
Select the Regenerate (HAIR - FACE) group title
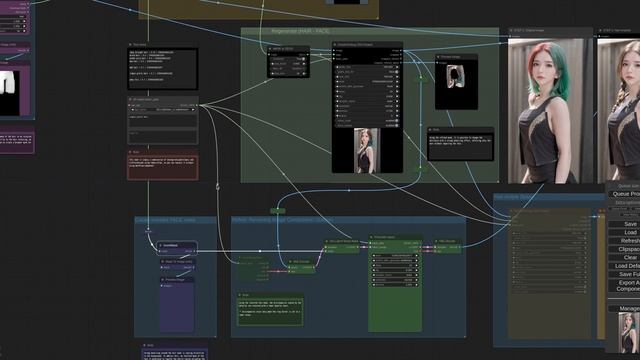(x=300, y=31)
